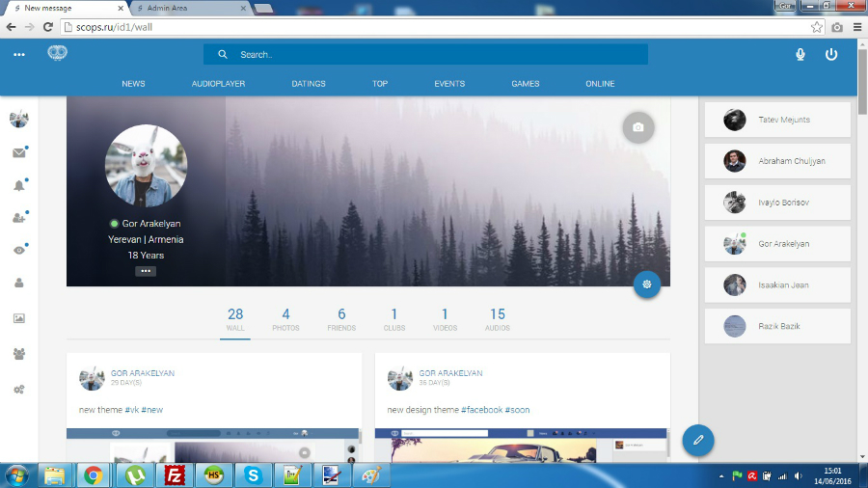Open photos icon in left sidebar
The height and width of the screenshot is (488, 868).
(18, 318)
